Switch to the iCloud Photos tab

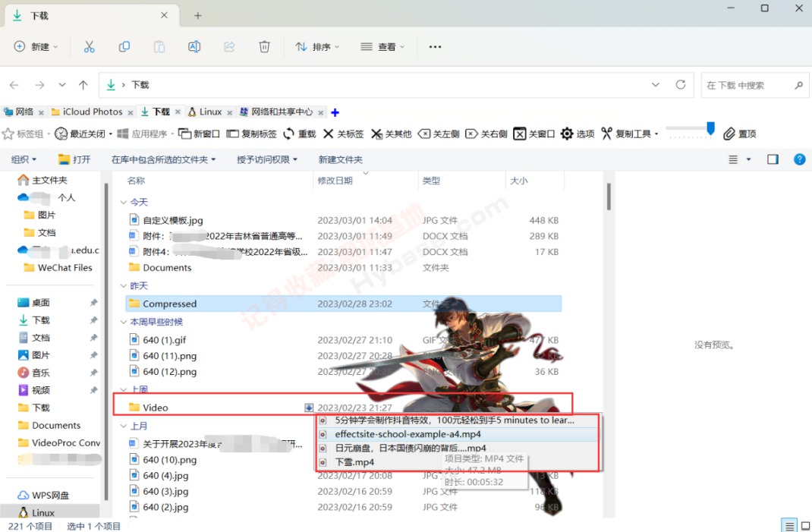click(87, 112)
